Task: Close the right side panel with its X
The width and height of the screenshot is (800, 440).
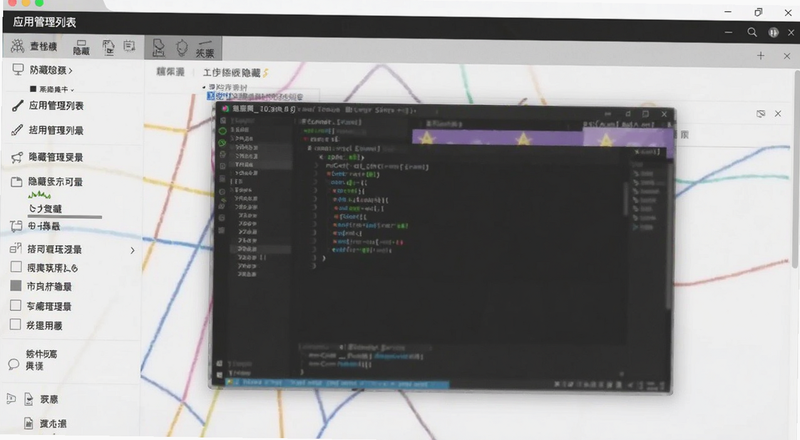Action: coord(778,113)
